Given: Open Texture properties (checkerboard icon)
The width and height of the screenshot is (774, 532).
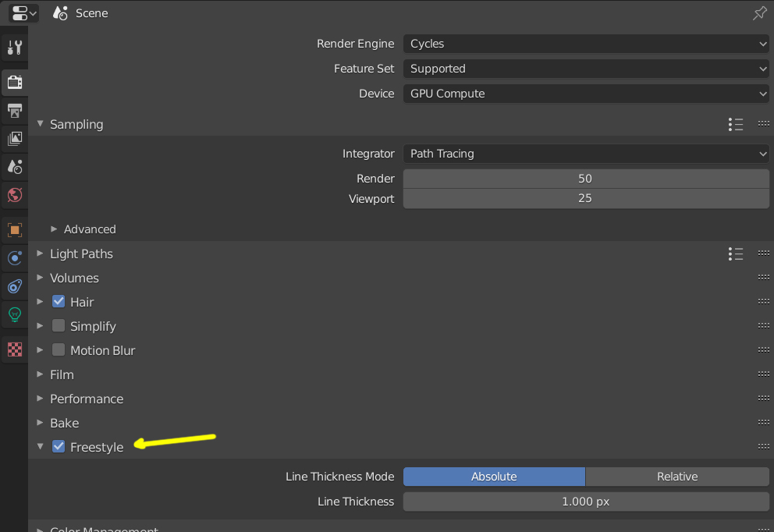Looking at the screenshot, I should click(14, 349).
